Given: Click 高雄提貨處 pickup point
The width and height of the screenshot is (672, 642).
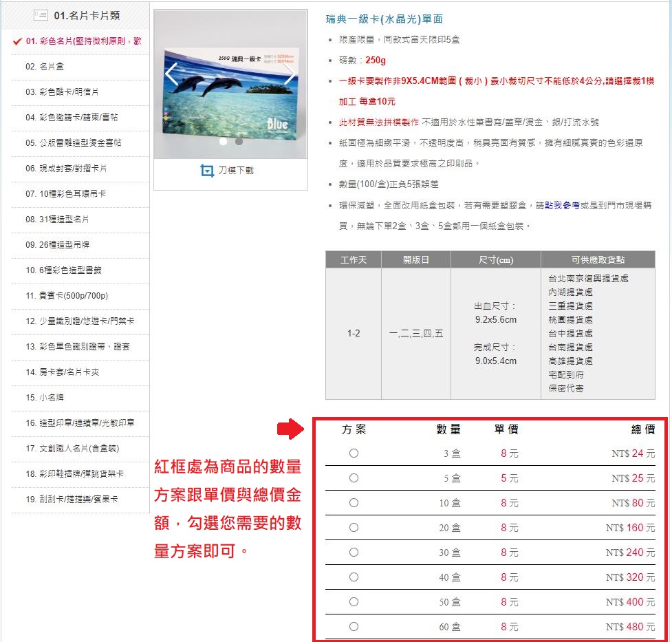Looking at the screenshot, I should tap(570, 361).
